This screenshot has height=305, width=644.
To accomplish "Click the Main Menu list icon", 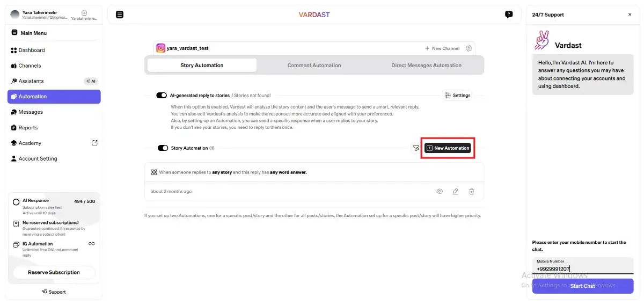I will click(x=14, y=33).
